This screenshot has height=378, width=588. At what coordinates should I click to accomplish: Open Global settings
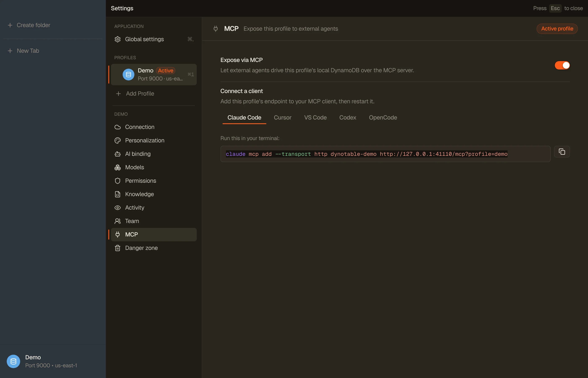(154, 39)
